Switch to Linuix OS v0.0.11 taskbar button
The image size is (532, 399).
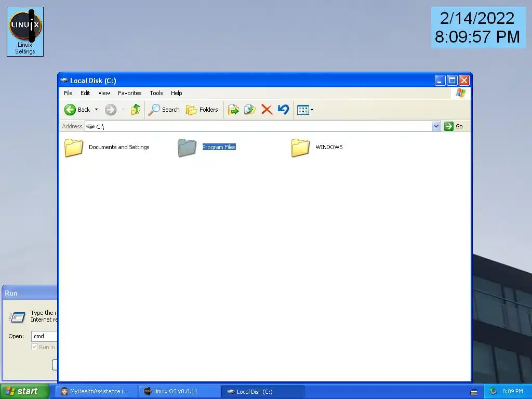point(180,392)
